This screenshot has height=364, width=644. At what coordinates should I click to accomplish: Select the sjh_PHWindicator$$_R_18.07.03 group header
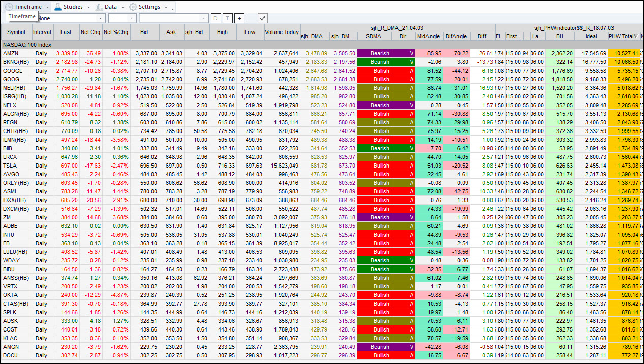pos(569,28)
